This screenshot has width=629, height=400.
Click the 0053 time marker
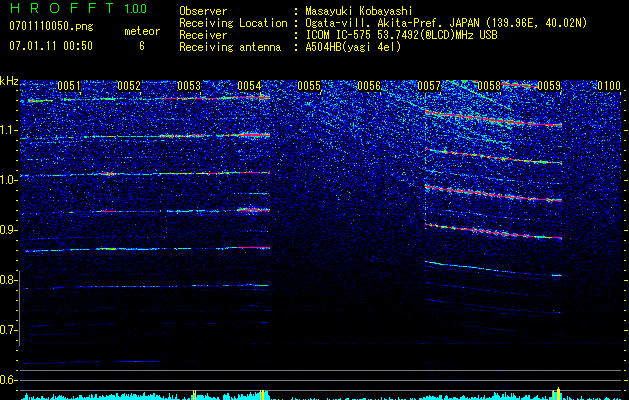[x=189, y=86]
